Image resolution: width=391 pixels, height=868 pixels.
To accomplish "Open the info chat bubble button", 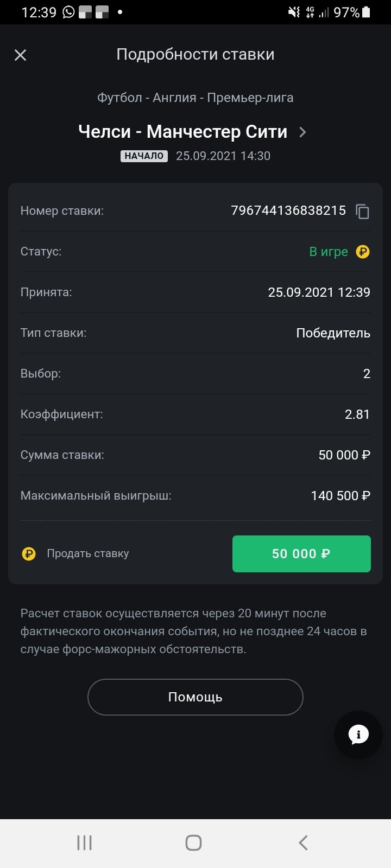I will click(x=358, y=735).
